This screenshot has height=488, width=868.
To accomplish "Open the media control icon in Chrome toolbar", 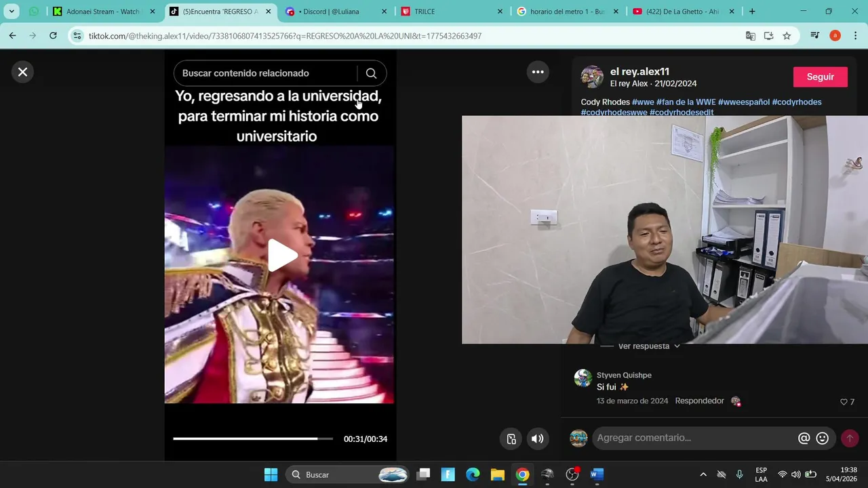I will pos(815,36).
